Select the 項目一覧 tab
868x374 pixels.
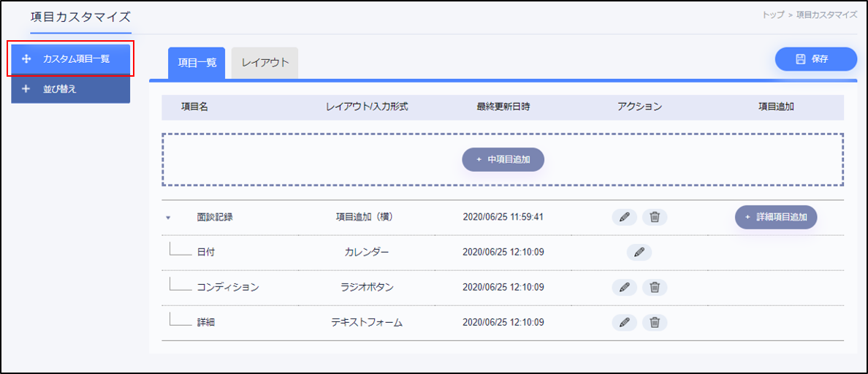(197, 63)
